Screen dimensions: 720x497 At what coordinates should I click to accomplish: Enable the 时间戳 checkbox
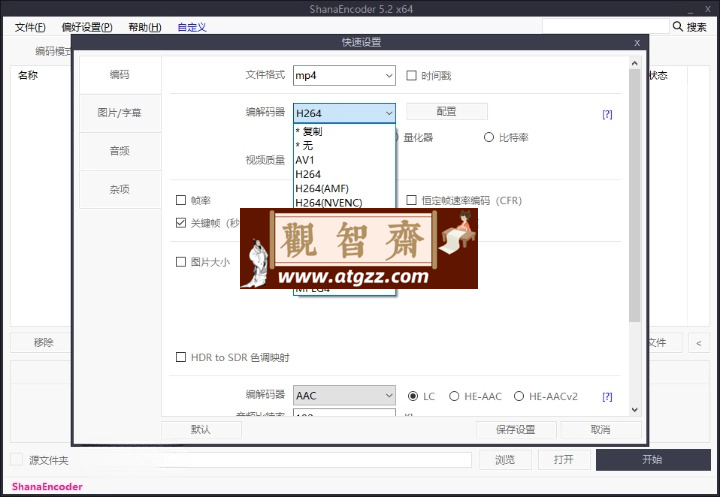click(x=411, y=75)
